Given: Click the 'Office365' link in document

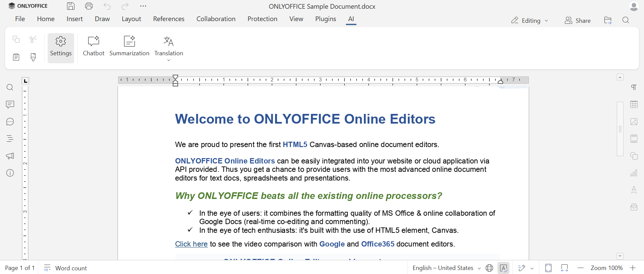Looking at the screenshot, I should 378,244.
